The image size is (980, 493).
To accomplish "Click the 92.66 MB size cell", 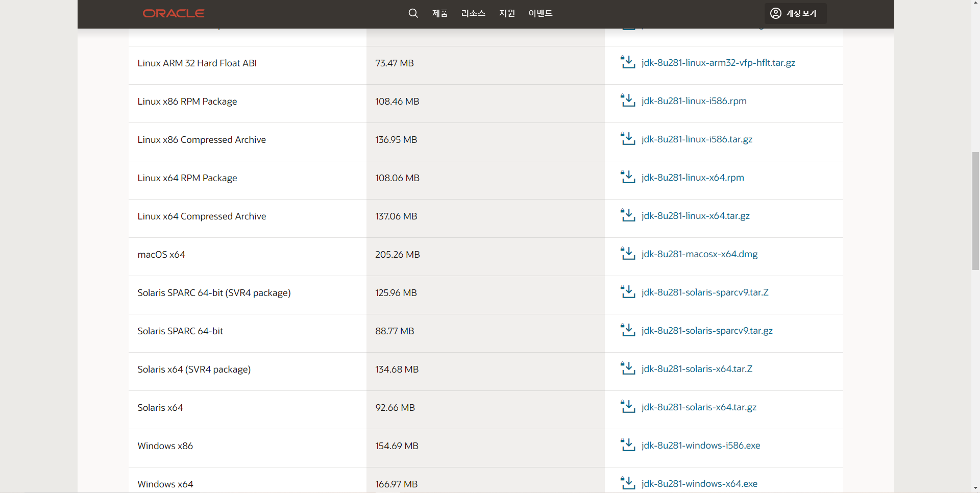I will pyautogui.click(x=485, y=410).
